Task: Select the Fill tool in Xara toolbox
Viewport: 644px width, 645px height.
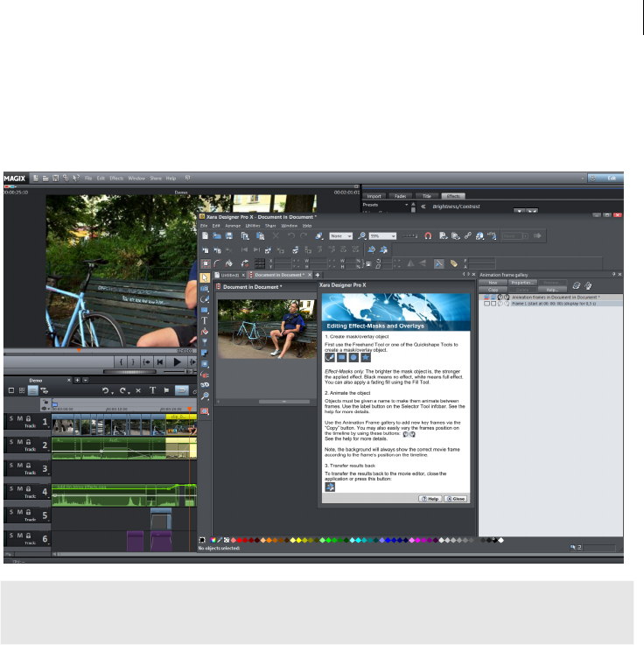Action: pos(205,332)
